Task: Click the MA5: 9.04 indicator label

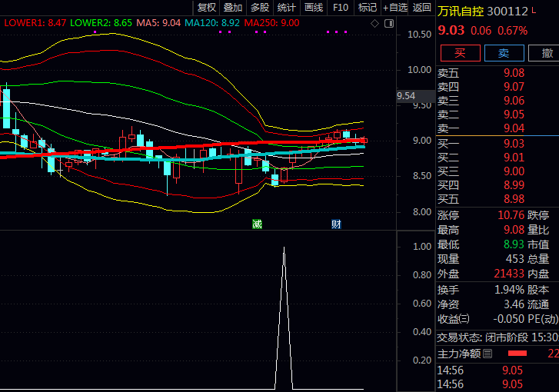Action: (x=158, y=23)
